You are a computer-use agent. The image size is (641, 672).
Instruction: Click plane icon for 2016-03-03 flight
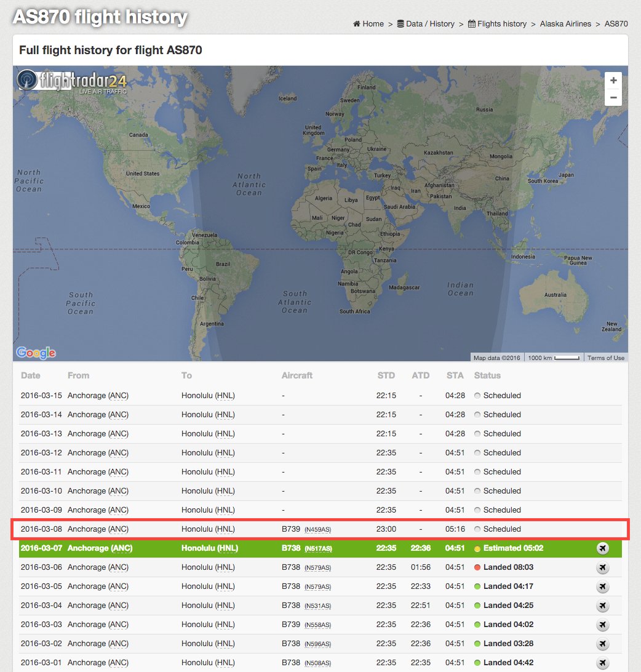click(x=602, y=625)
